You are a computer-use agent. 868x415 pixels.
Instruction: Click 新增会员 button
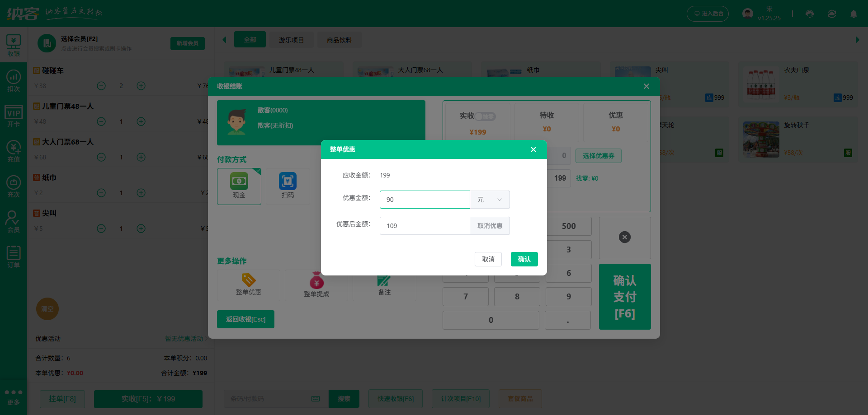(x=188, y=43)
